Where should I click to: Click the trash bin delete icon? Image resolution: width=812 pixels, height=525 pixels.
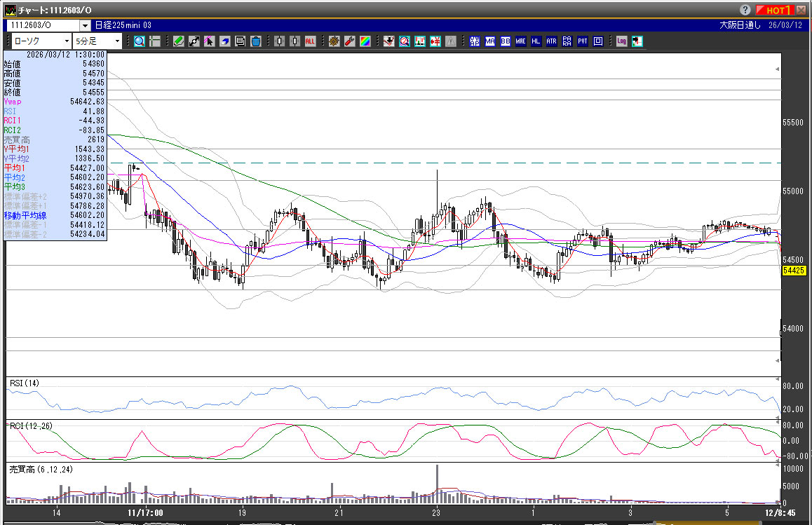click(256, 41)
